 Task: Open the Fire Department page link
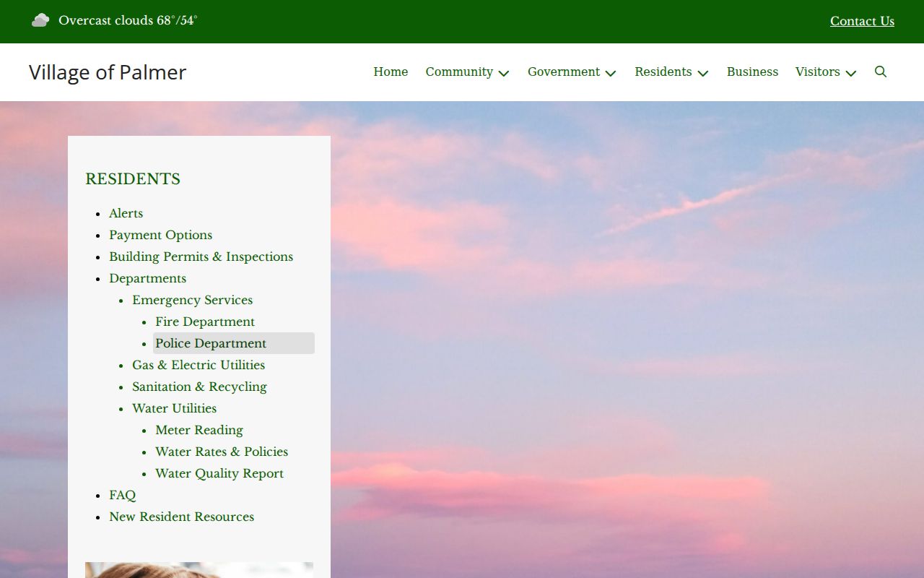tap(205, 322)
